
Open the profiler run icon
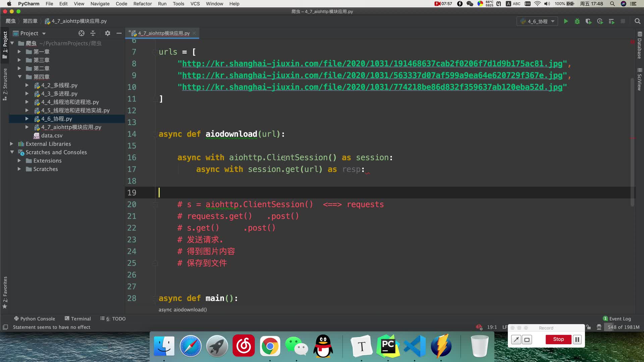[x=600, y=21]
